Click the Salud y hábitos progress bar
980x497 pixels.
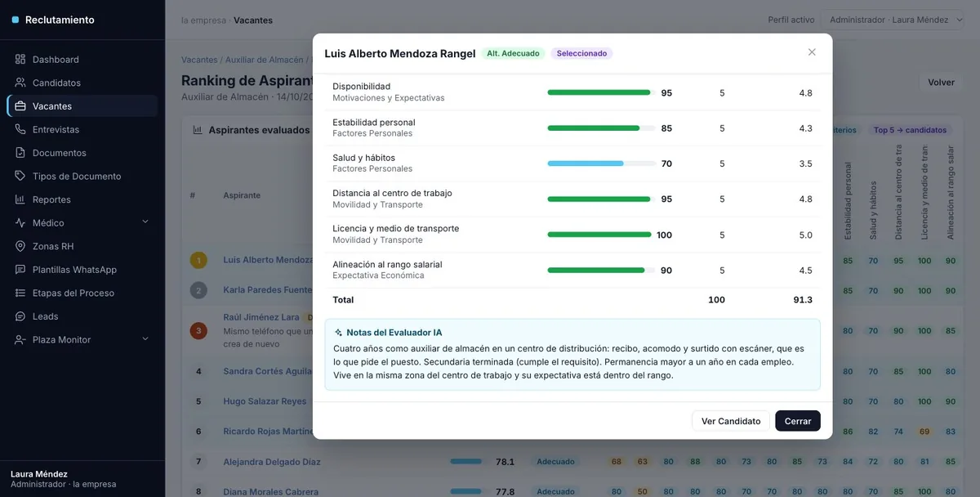[601, 163]
